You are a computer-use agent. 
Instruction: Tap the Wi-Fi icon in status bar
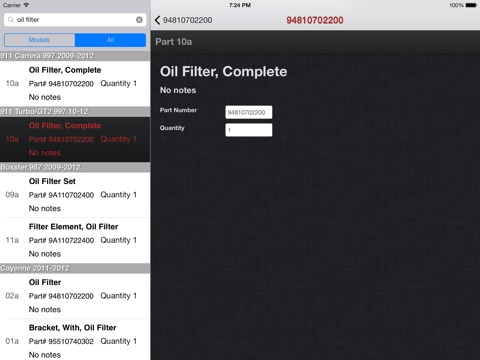(x=26, y=5)
